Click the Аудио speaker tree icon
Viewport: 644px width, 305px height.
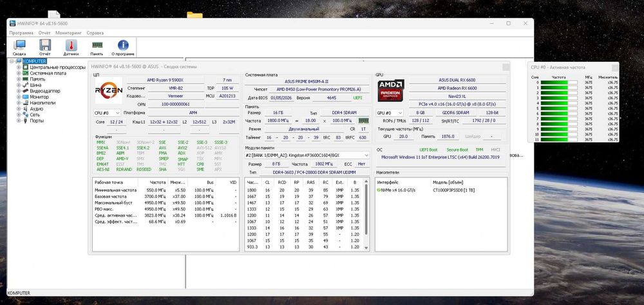(x=26, y=109)
